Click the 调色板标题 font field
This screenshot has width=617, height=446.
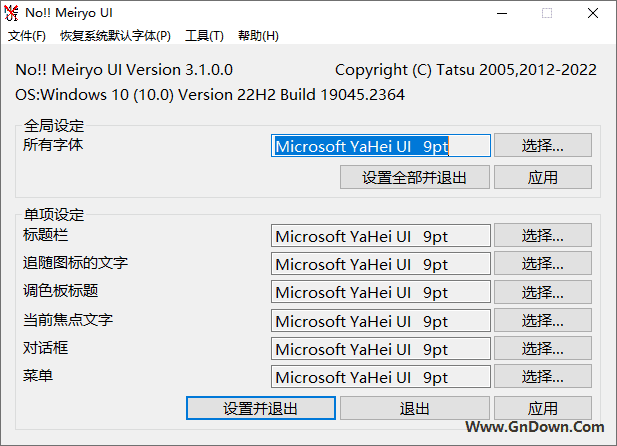[x=381, y=292]
